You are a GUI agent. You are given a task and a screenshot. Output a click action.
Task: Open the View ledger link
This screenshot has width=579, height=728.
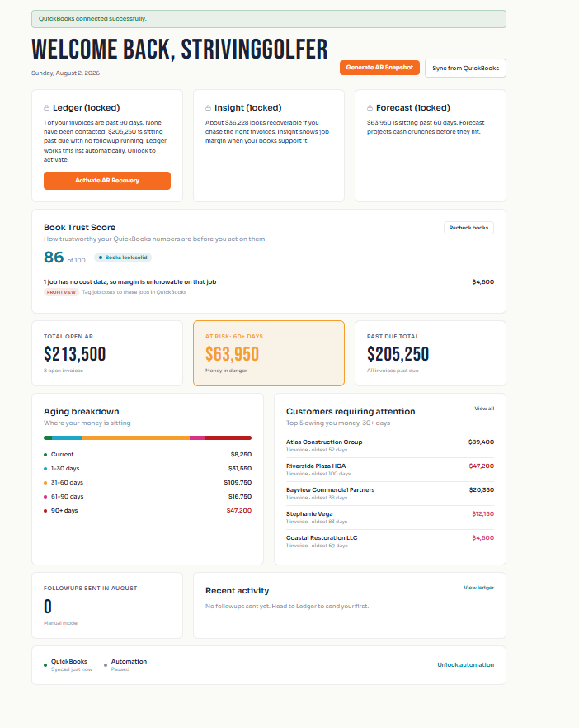point(478,588)
